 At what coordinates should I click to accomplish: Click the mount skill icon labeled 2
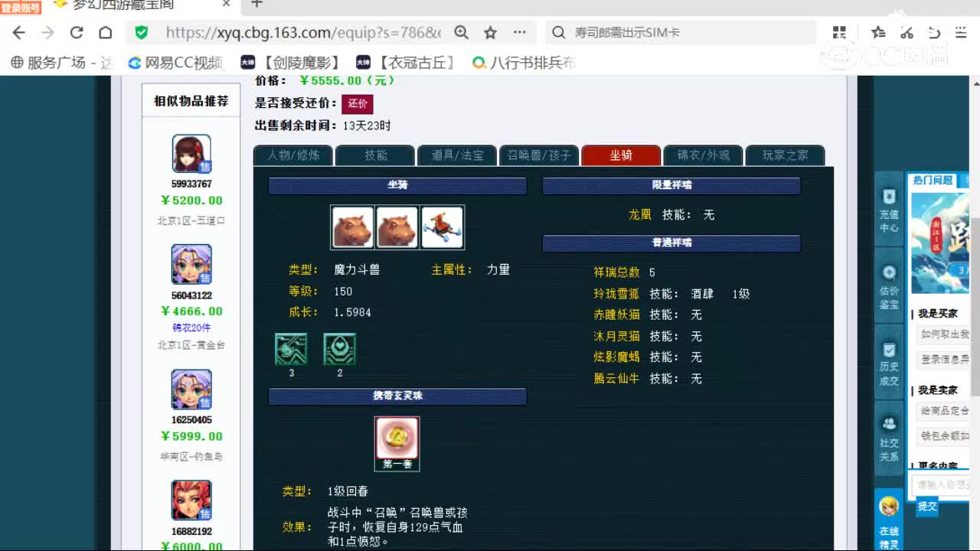click(339, 349)
